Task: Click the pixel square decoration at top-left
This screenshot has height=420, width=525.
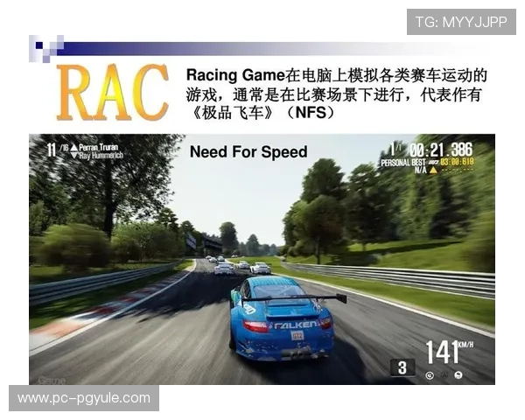Action: click(43, 48)
